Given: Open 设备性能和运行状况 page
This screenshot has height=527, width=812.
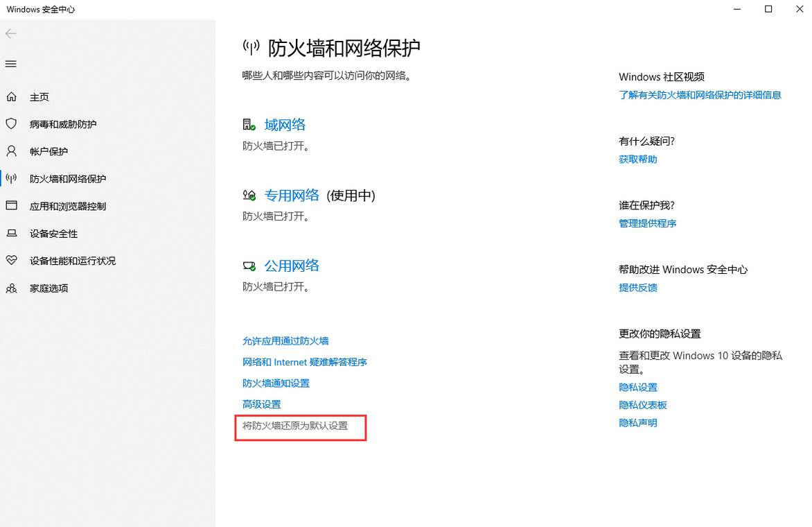Looking at the screenshot, I should [x=73, y=261].
